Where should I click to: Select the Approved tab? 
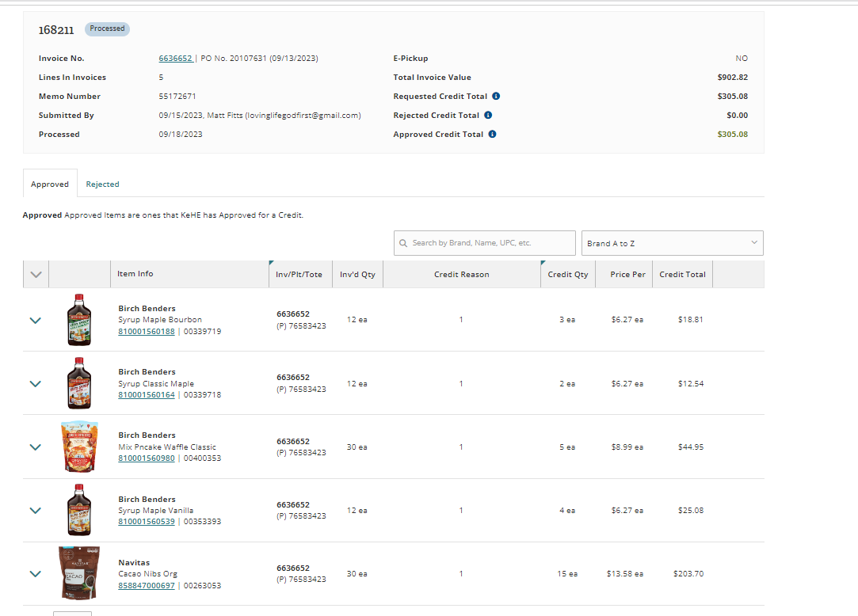[50, 184]
